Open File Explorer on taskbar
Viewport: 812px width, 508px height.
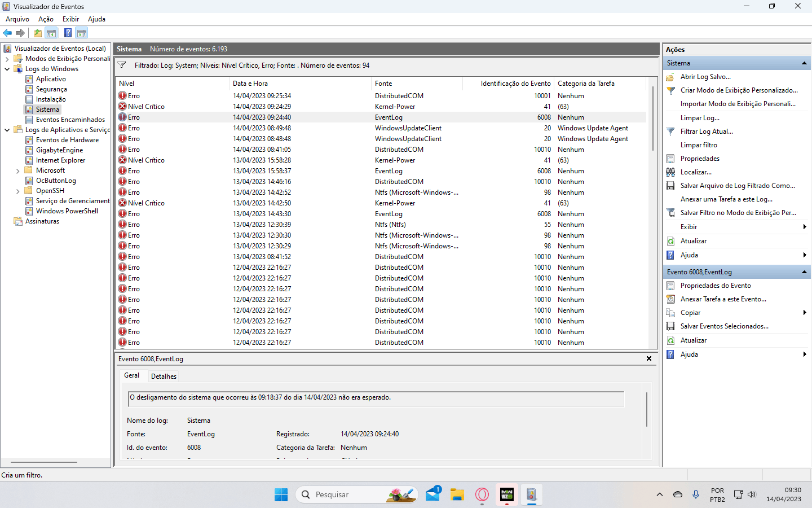[x=457, y=494]
